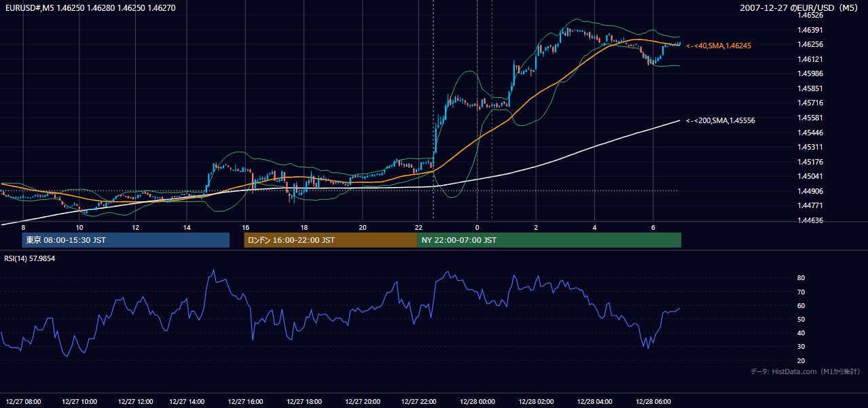Select the 200 SMA 1.45556 label
868x408 pixels.
[x=721, y=120]
